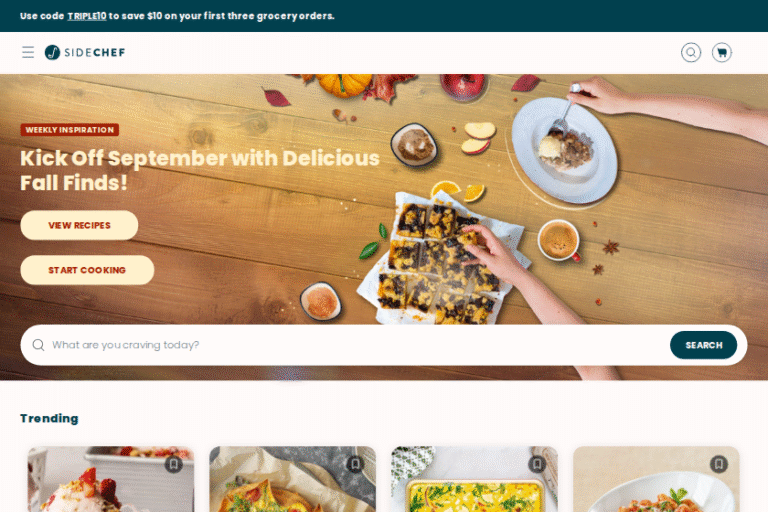Open the header search icon

691,52
